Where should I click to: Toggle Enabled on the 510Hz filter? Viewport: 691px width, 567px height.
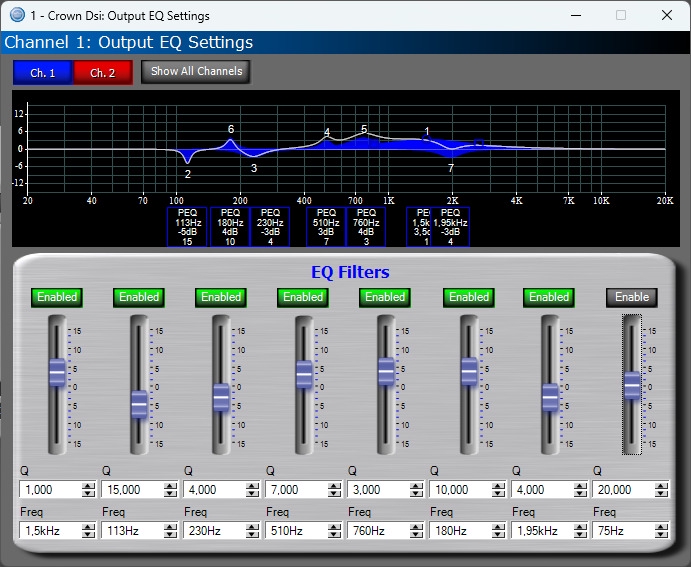303,297
